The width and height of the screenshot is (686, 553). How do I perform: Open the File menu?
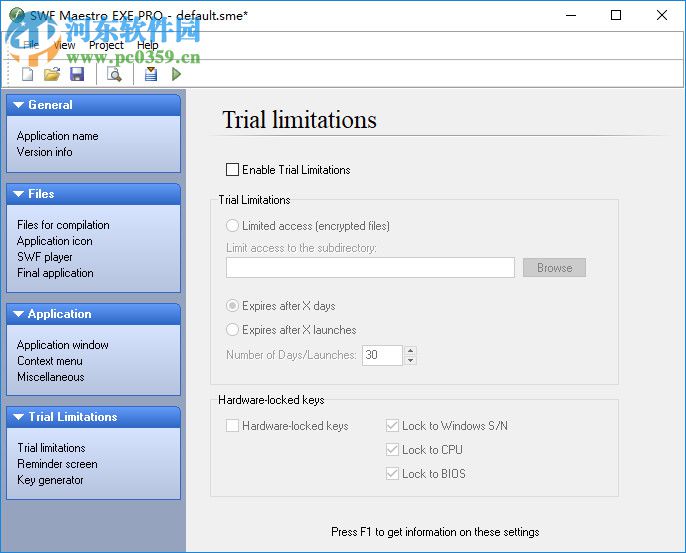[x=31, y=45]
